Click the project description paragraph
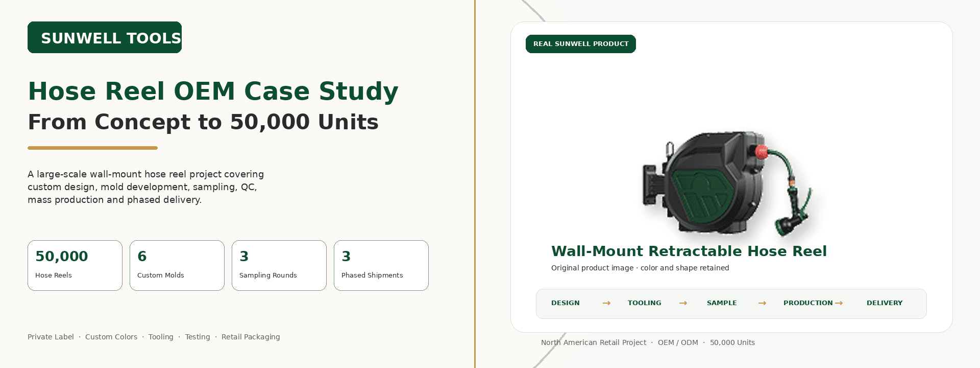 pos(146,187)
